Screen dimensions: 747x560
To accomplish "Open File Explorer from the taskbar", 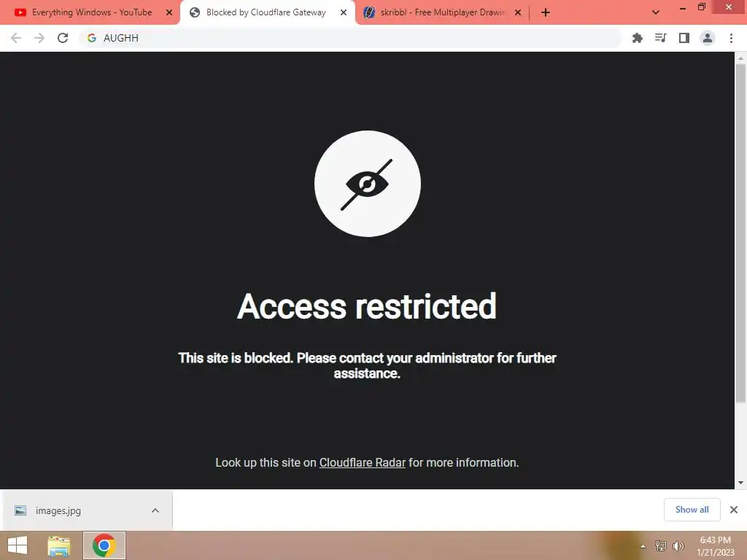I will pos(58,545).
